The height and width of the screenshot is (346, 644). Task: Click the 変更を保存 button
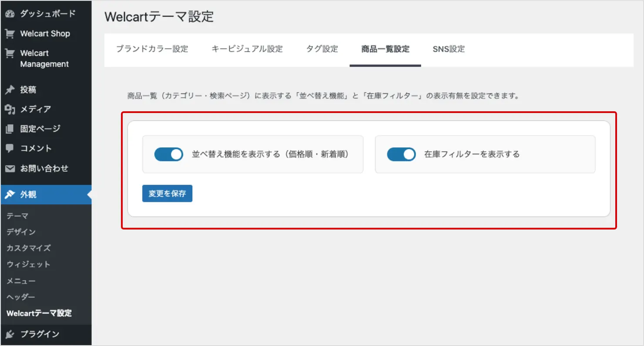click(x=167, y=193)
